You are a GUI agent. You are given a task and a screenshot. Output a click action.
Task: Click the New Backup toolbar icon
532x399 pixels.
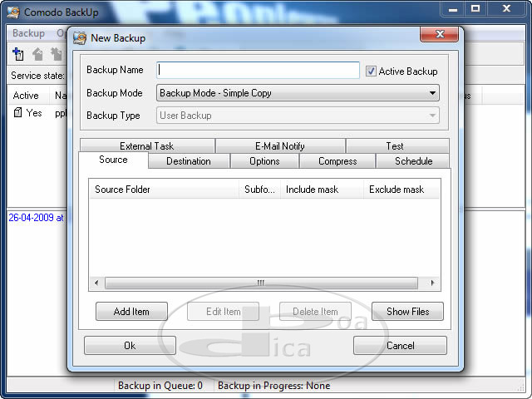point(18,54)
